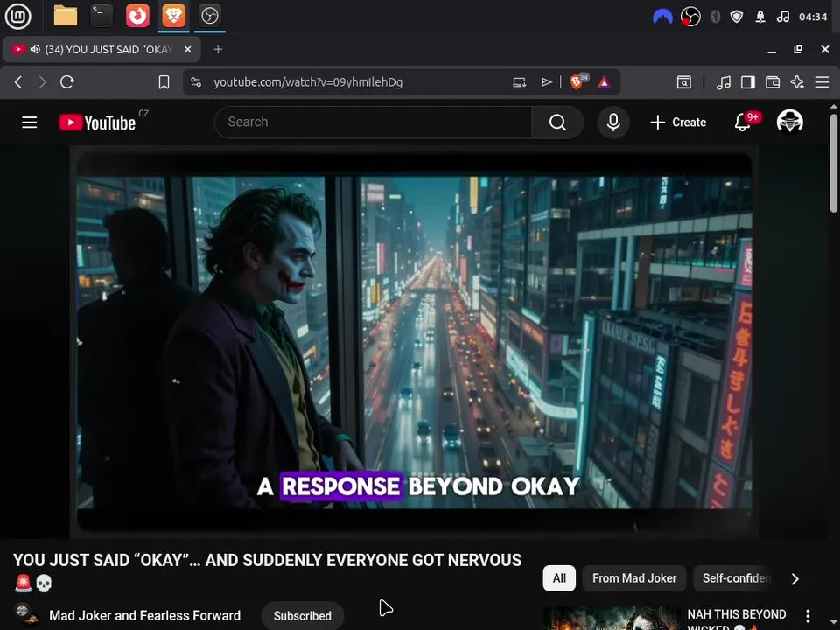
Task: Toggle the browser sidebar panel
Action: pyautogui.click(x=748, y=82)
